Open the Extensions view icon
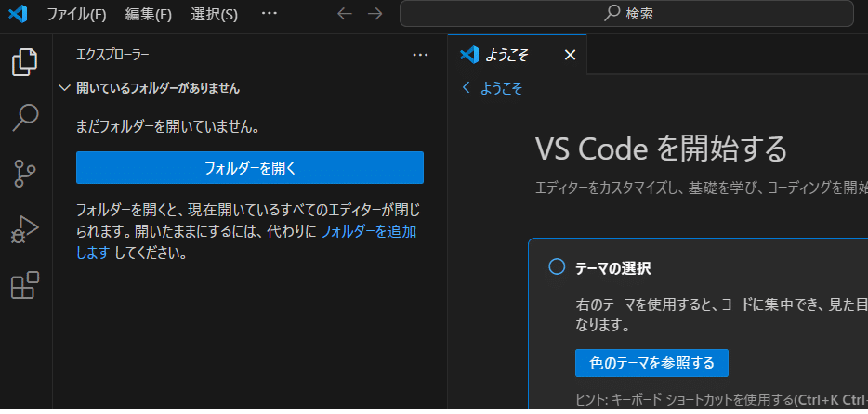 point(25,285)
